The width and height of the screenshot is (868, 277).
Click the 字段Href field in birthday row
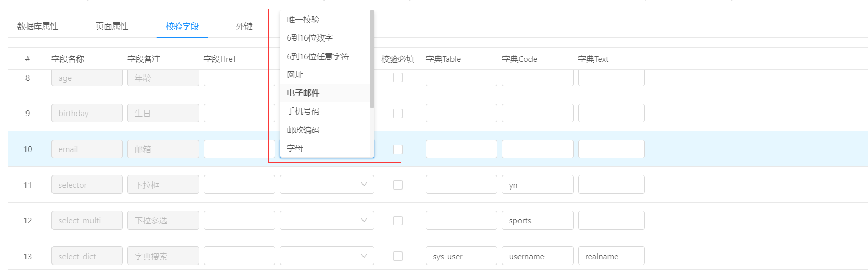click(239, 113)
